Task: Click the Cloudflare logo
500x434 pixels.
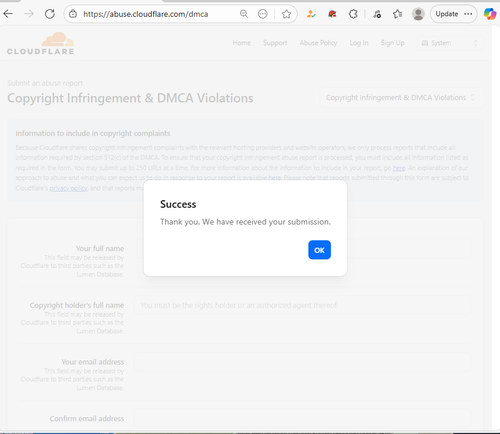Action: tap(41, 43)
